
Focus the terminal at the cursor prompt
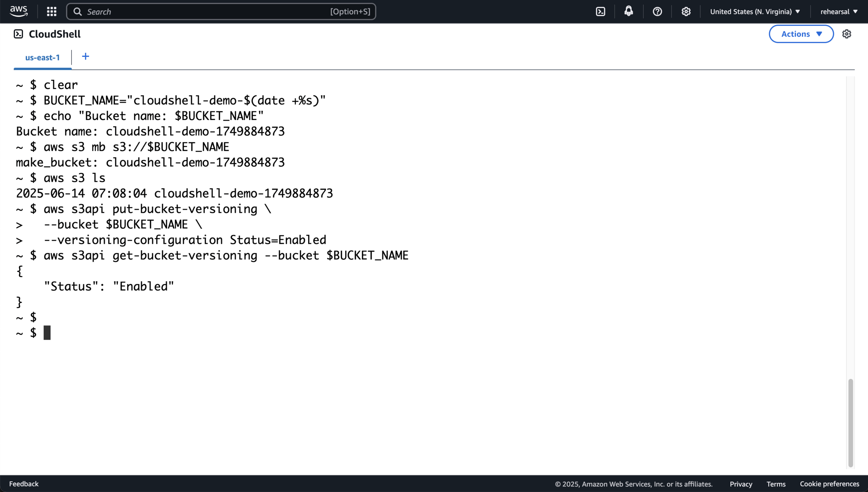pos(47,333)
